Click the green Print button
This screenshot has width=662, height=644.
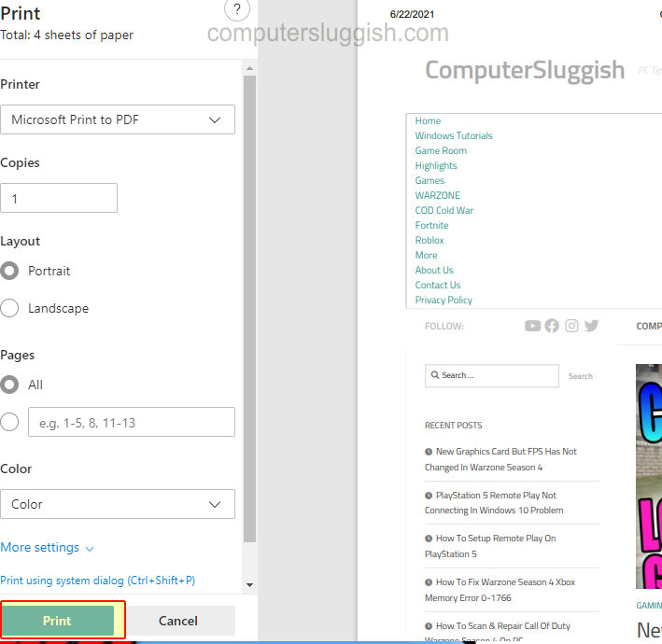point(57,621)
